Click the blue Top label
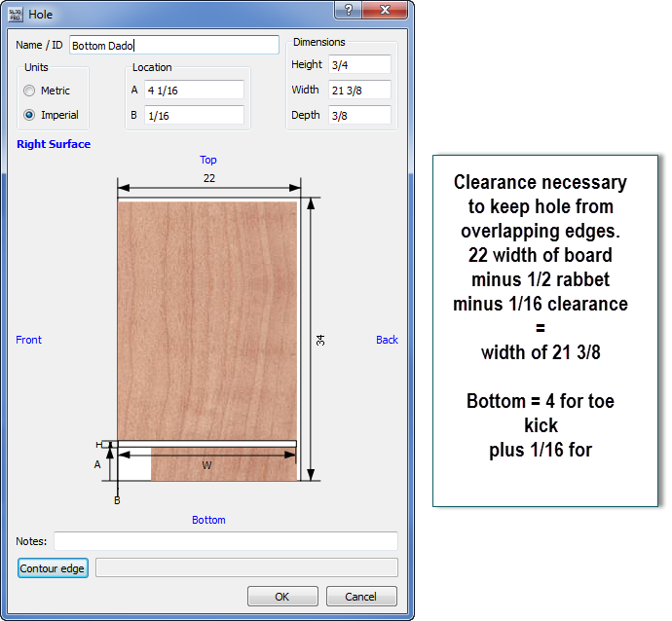This screenshot has width=672, height=621. (x=208, y=160)
